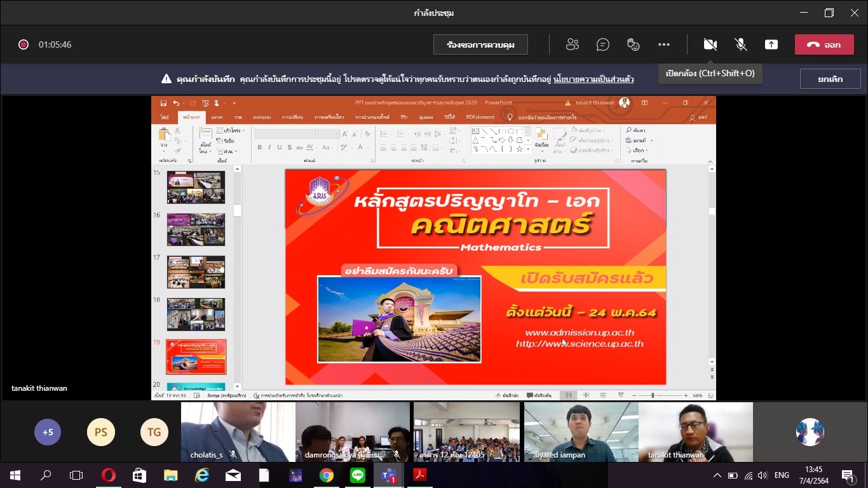This screenshot has height=488, width=868.
Task: Leave the meeting with the red button
Action: [824, 44]
